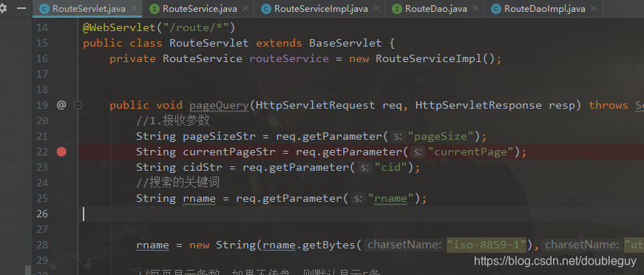Switch to the RouteService.java tab
The width and height of the screenshot is (644, 275).
coord(200,9)
